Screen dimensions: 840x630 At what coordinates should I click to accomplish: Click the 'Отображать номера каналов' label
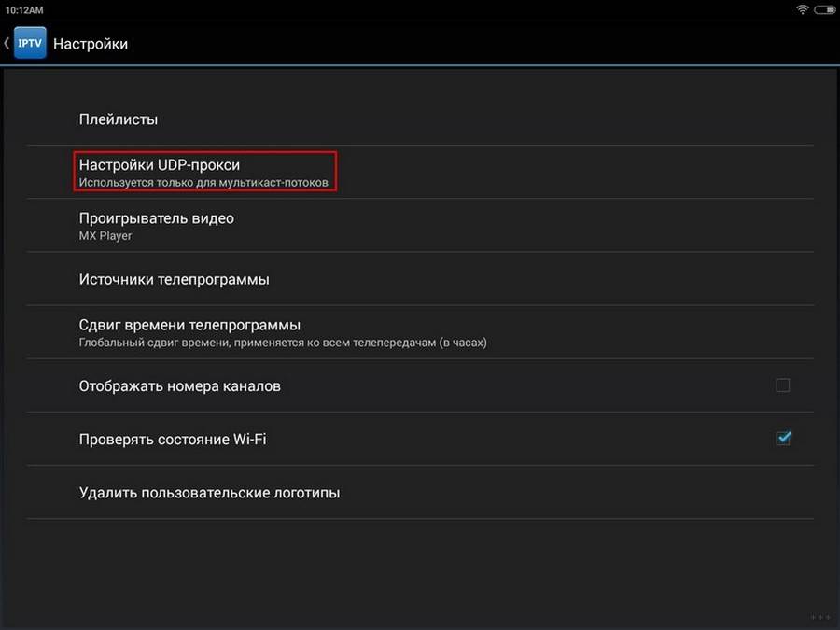pos(180,385)
